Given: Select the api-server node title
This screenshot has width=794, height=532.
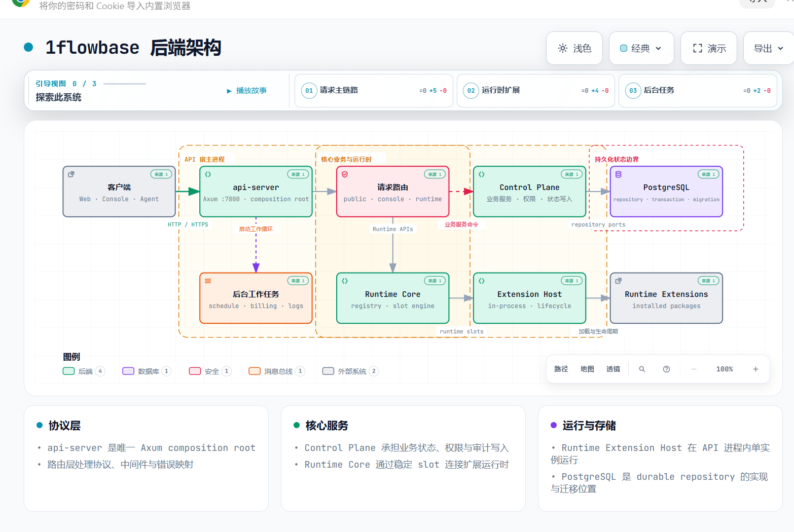Looking at the screenshot, I should click(256, 187).
